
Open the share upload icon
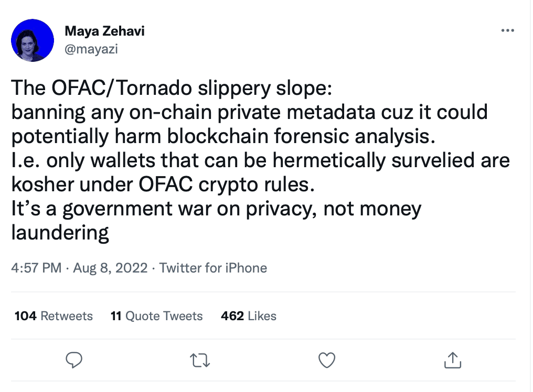[x=453, y=361]
